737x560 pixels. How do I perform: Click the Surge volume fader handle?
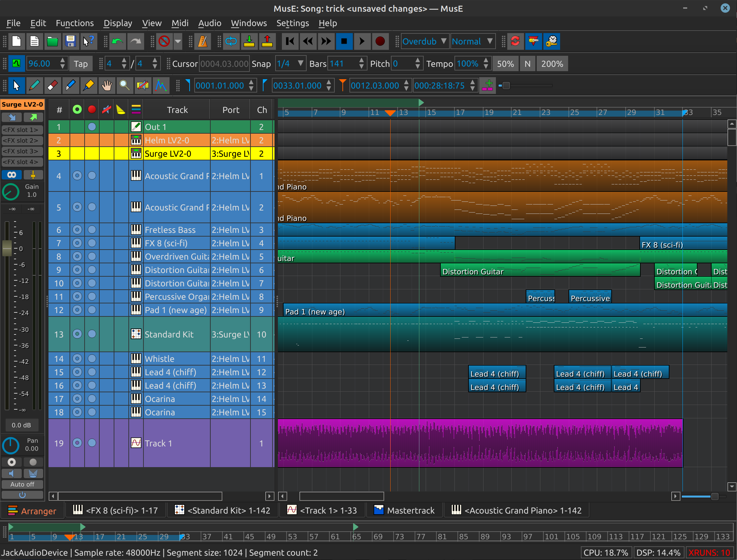point(7,248)
